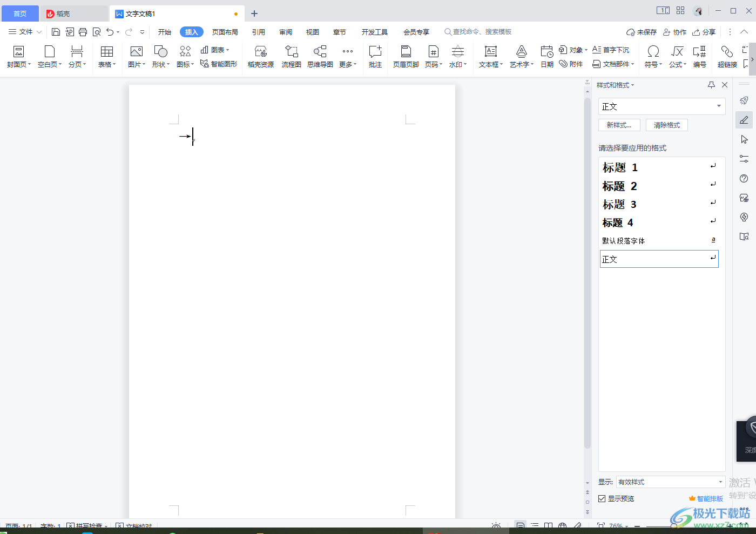Switch to the 页面布局 tab
This screenshot has width=756, height=534.
coord(225,32)
